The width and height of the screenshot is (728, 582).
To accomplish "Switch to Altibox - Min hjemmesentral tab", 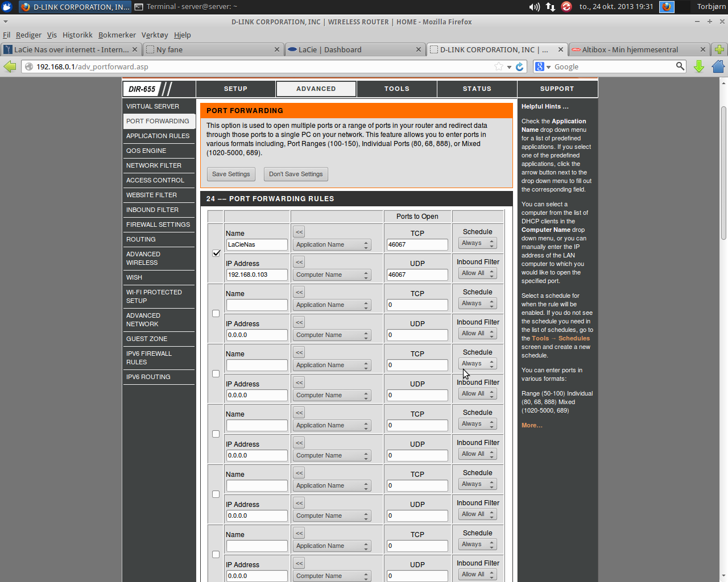I will (631, 49).
